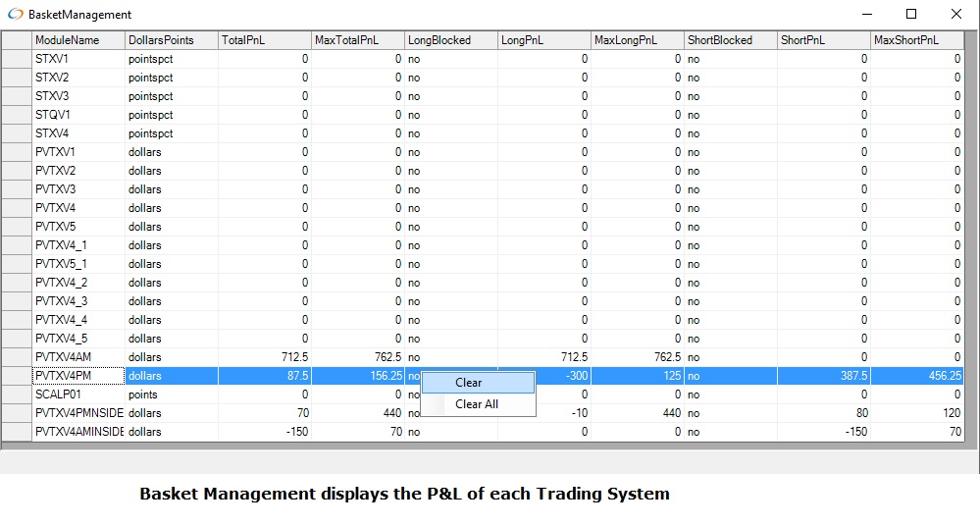Click the row header selector for PVTXV4PM
Viewport: 980px width, 526px height.
(17, 376)
